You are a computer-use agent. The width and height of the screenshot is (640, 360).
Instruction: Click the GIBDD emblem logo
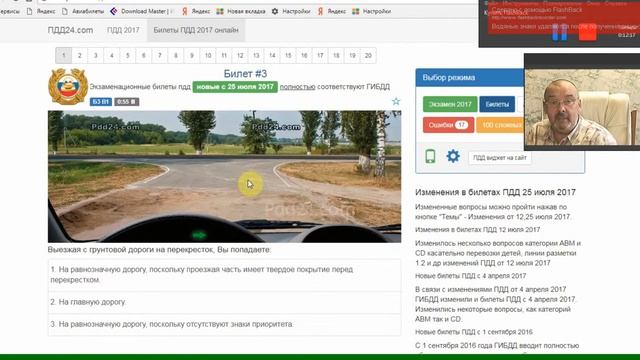pos(68,87)
